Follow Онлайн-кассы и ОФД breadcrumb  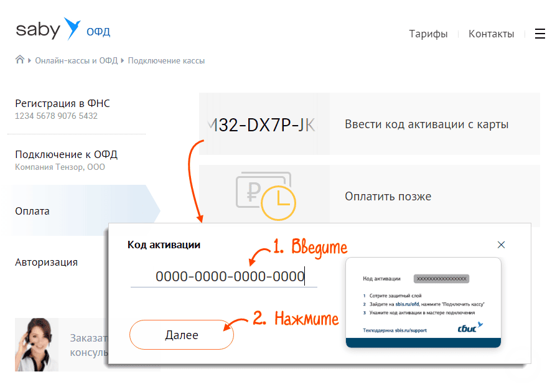pos(76,61)
